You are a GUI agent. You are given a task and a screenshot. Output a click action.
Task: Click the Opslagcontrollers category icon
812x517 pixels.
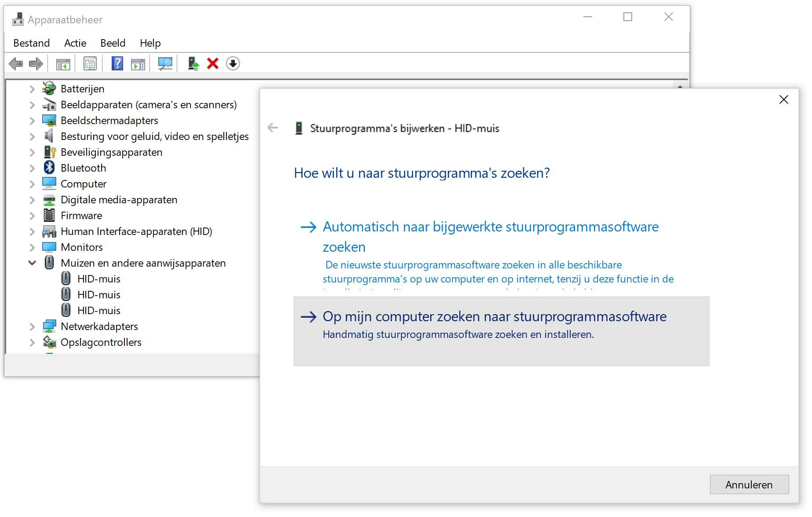49,342
